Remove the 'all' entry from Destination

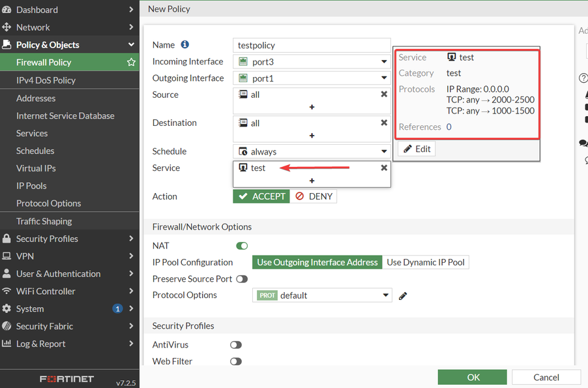point(384,123)
